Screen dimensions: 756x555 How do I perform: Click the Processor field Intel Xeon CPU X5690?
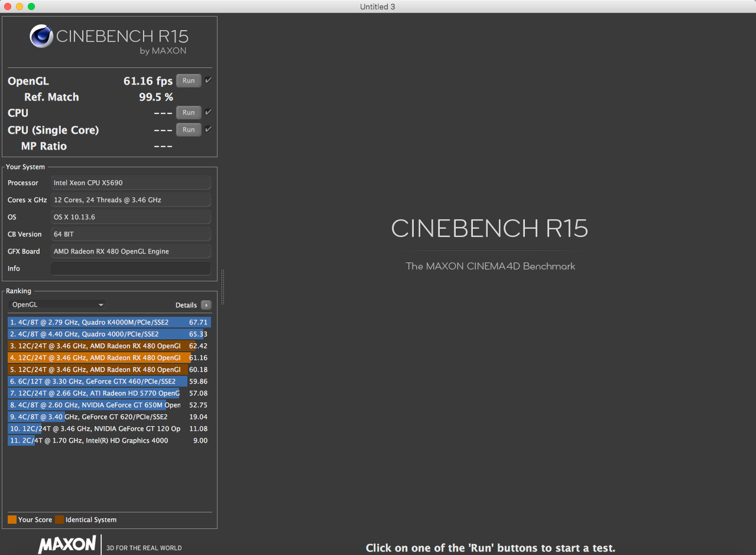(x=131, y=183)
